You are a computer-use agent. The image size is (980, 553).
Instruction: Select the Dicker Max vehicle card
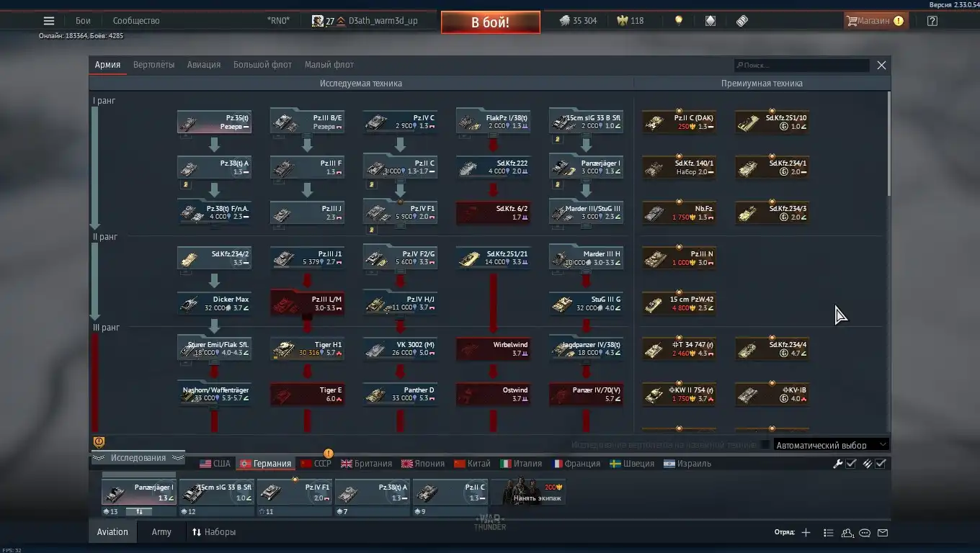(x=214, y=304)
